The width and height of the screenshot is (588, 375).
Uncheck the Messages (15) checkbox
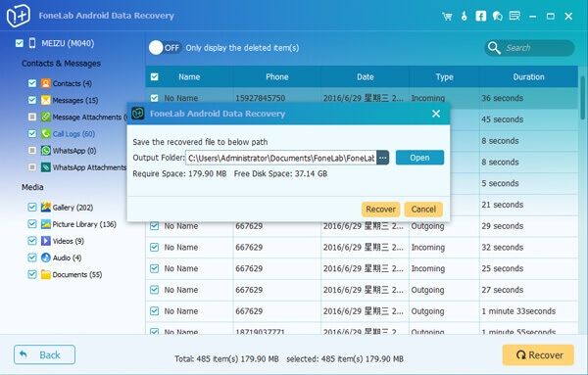tap(32, 100)
